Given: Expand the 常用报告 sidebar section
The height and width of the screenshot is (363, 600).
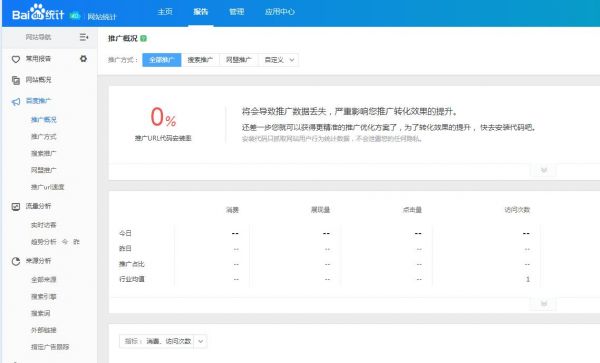Looking at the screenshot, I should click(38, 59).
